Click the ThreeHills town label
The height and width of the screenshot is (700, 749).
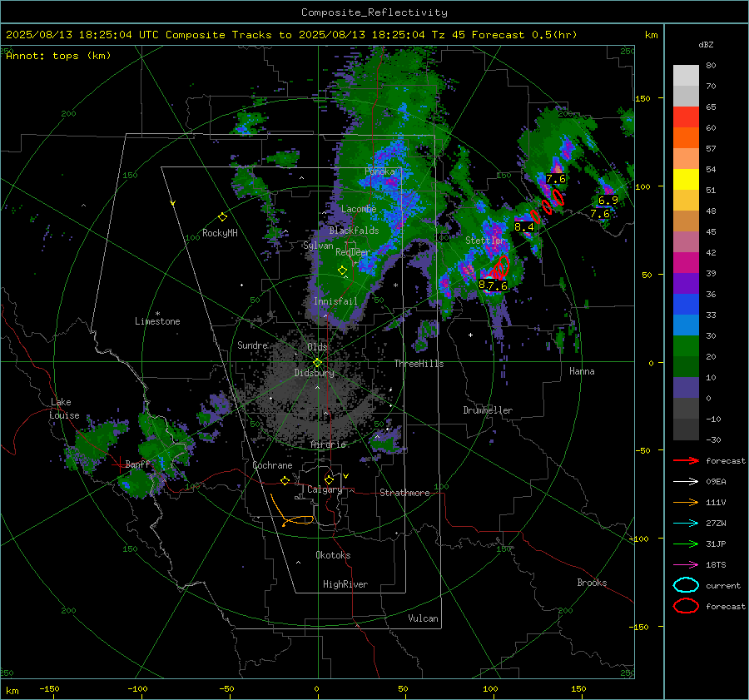419,364
